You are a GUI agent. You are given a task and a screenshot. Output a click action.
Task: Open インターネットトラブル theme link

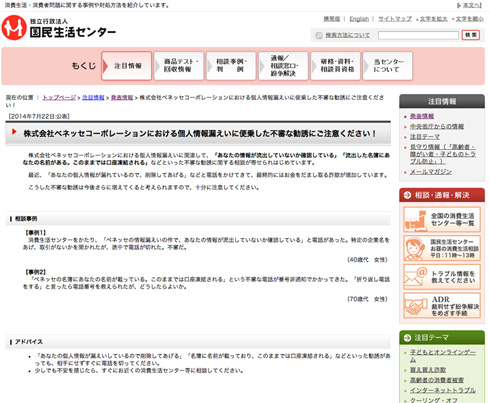point(443,390)
